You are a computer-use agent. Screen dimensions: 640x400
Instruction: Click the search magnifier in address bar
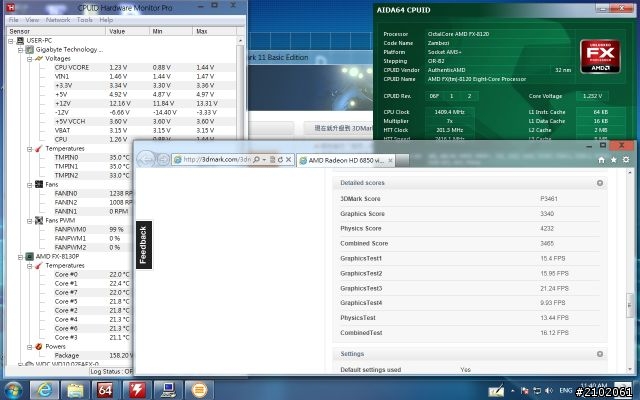pyautogui.click(x=256, y=160)
